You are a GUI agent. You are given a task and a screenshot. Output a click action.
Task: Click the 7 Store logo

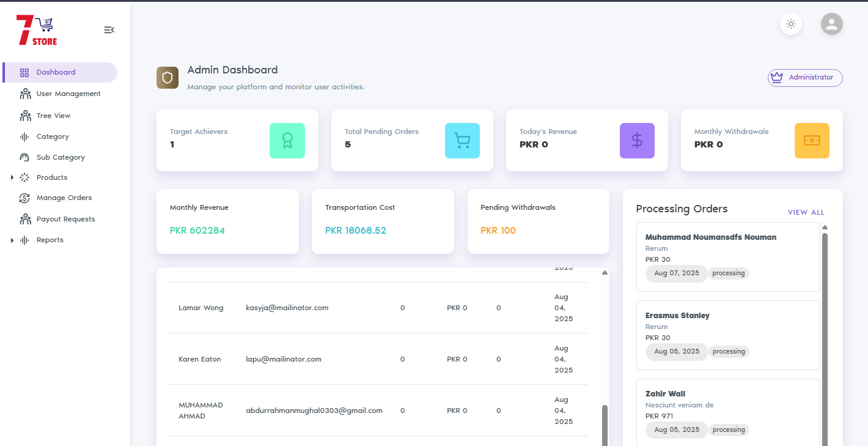tap(37, 30)
